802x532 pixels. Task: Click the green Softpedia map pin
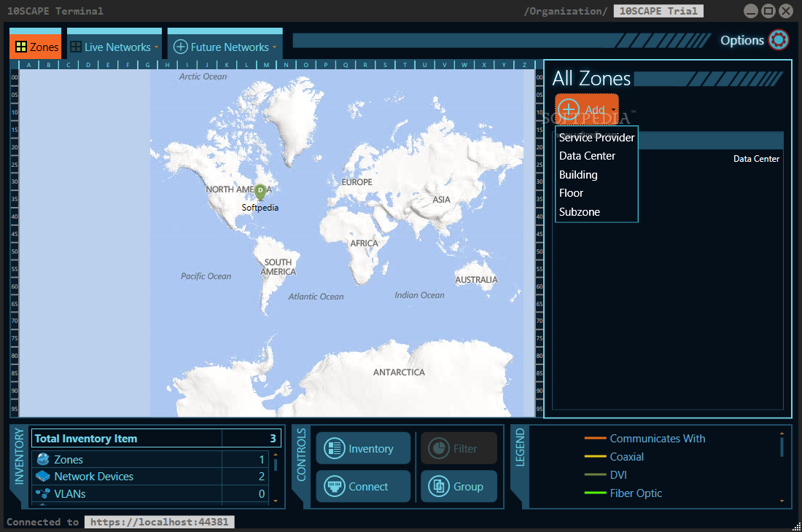(x=260, y=192)
